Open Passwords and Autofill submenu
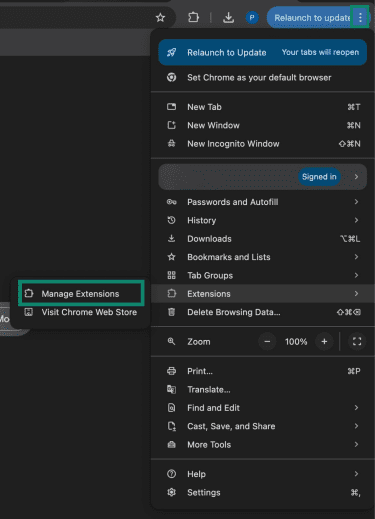This screenshot has height=519, width=375. click(263, 202)
